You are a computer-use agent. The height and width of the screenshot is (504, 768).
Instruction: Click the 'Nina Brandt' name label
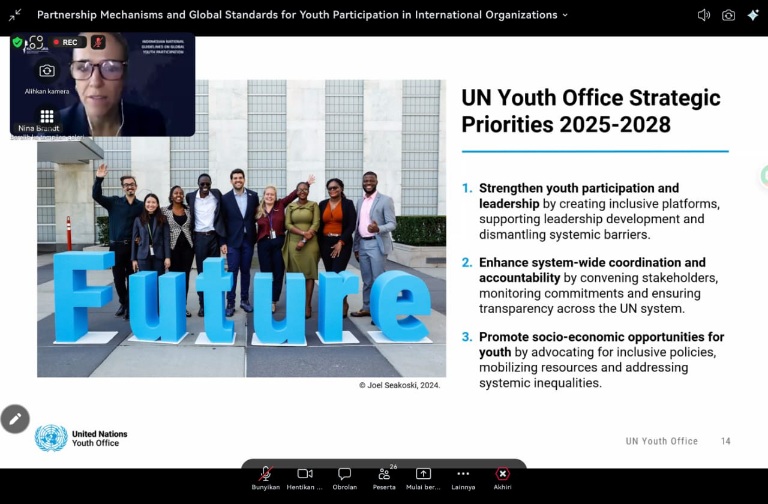click(39, 128)
